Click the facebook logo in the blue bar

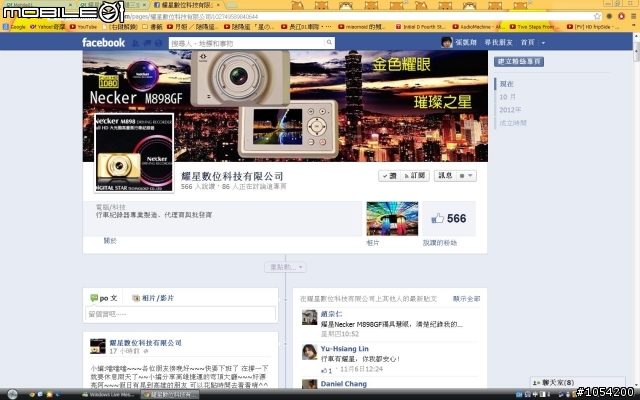click(x=103, y=42)
